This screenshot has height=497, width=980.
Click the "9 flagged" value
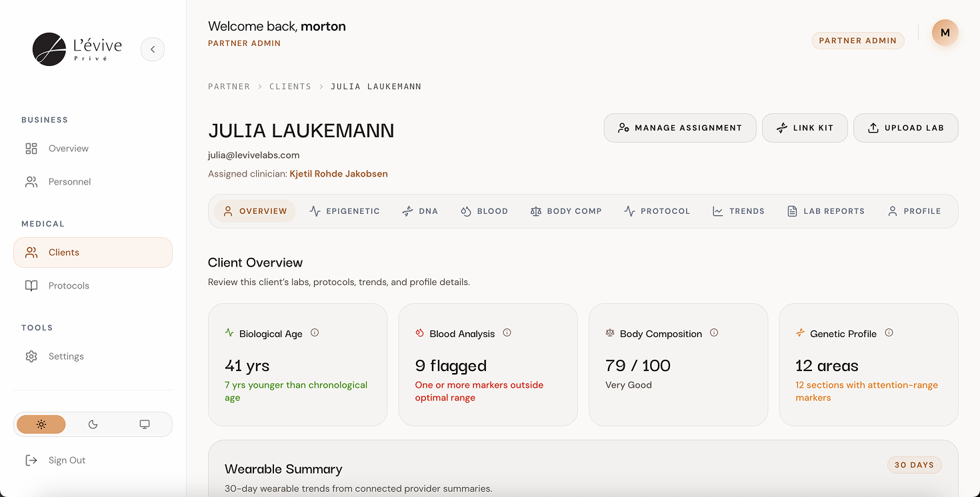pos(451,366)
